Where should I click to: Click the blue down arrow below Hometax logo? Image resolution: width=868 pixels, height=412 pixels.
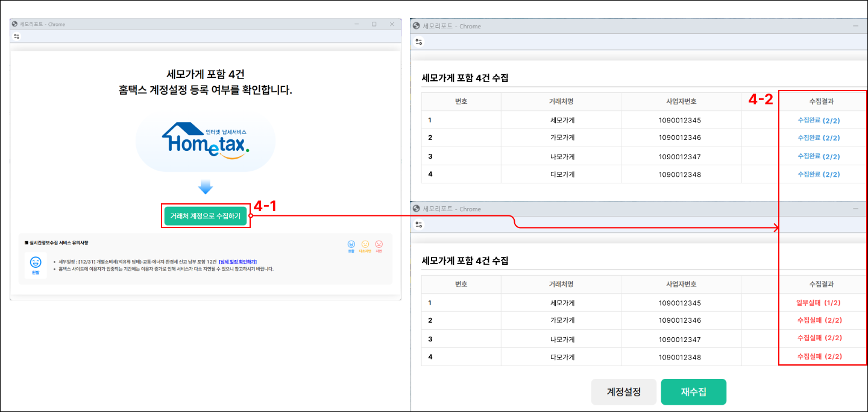point(206,187)
